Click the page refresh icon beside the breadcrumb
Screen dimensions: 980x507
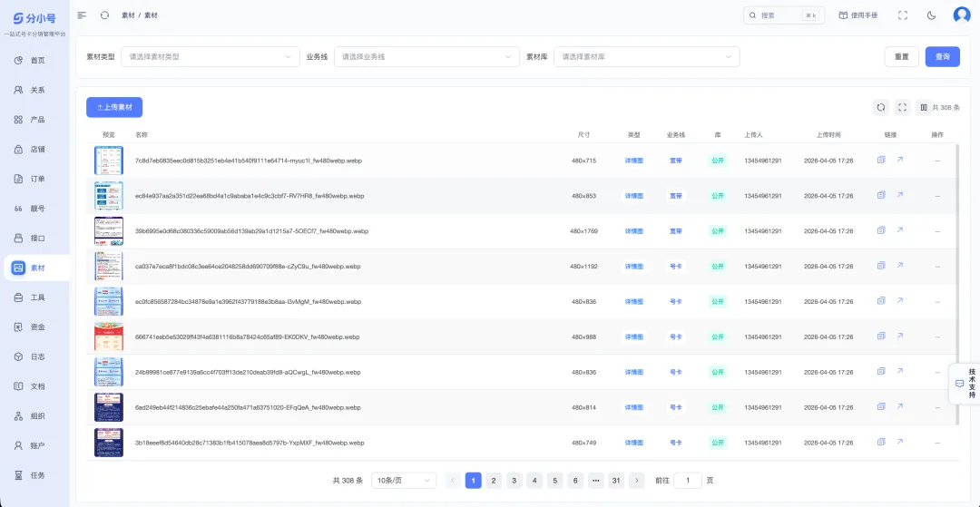pyautogui.click(x=104, y=15)
